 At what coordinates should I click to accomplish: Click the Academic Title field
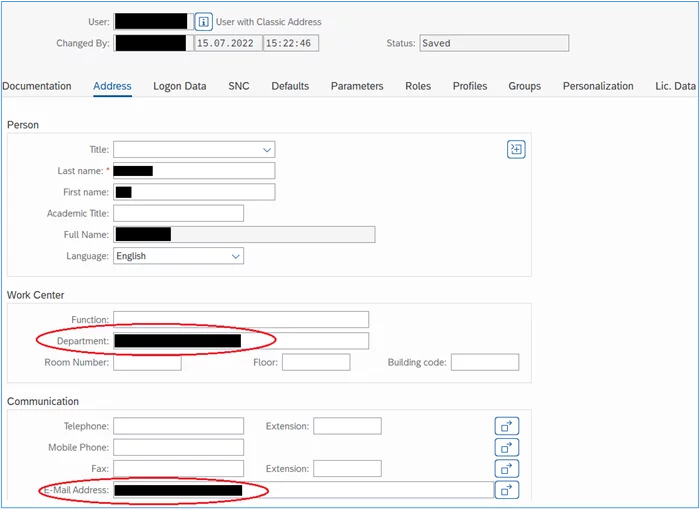point(179,213)
